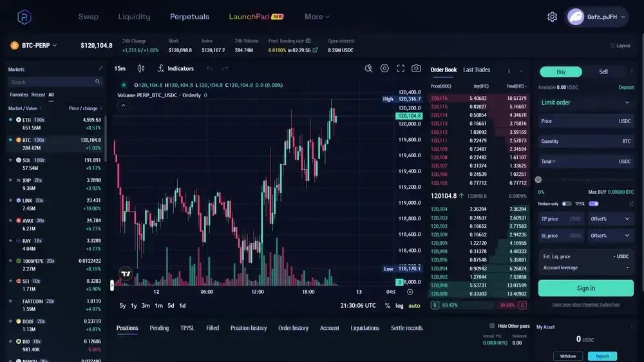644x362 pixels.
Task: Open the Indicators panel
Action: tap(175, 68)
